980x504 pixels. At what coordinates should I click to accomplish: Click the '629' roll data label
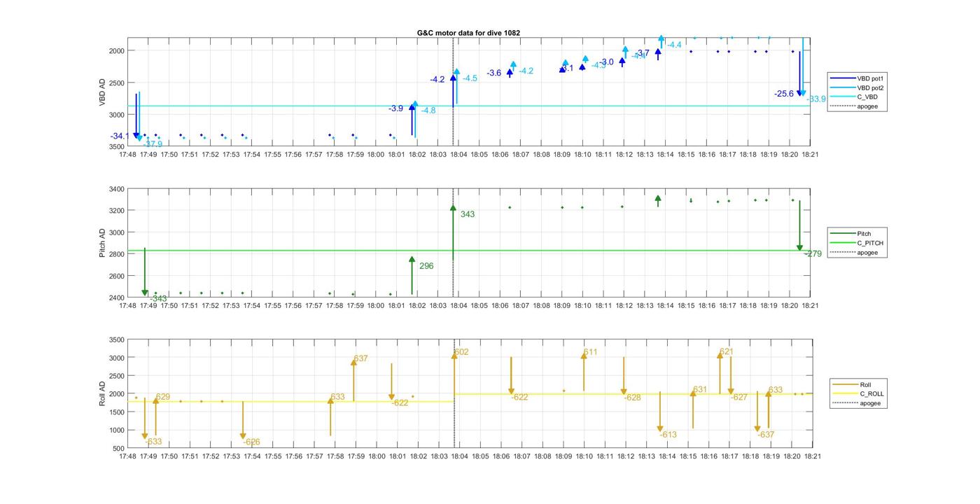coord(163,397)
